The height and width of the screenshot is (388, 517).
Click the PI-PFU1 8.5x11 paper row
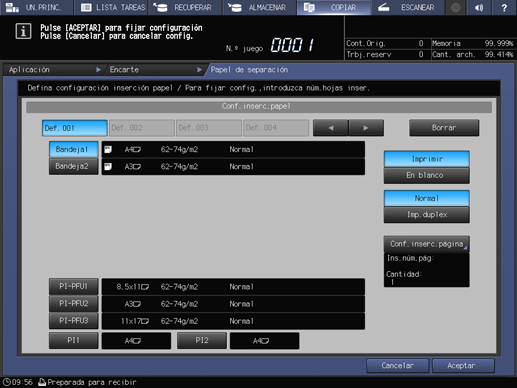pyautogui.click(x=233, y=287)
